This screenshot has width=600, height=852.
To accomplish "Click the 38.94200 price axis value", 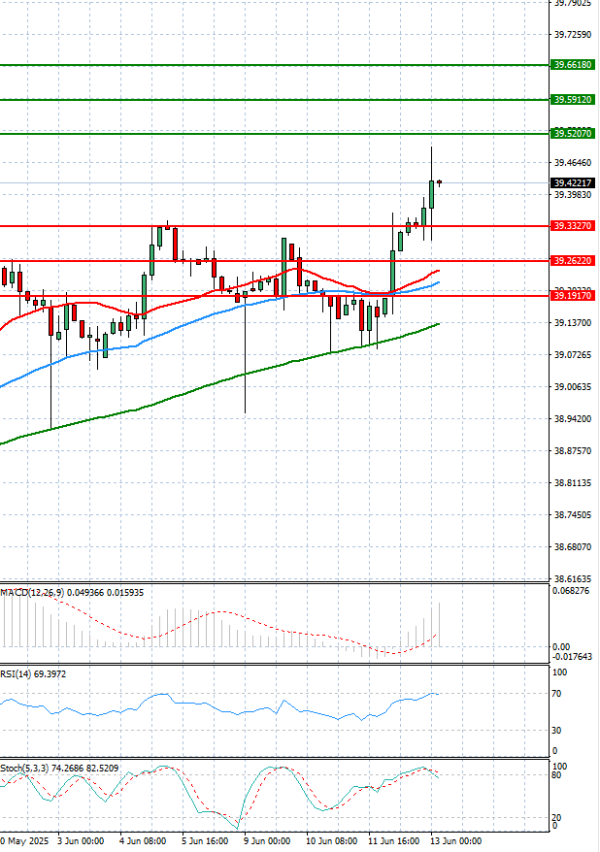I will point(573,419).
